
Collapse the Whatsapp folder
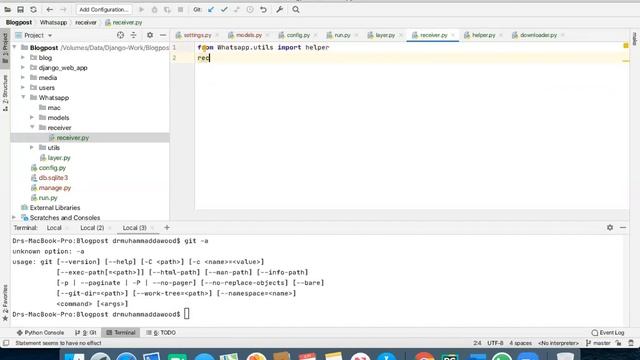(23, 97)
